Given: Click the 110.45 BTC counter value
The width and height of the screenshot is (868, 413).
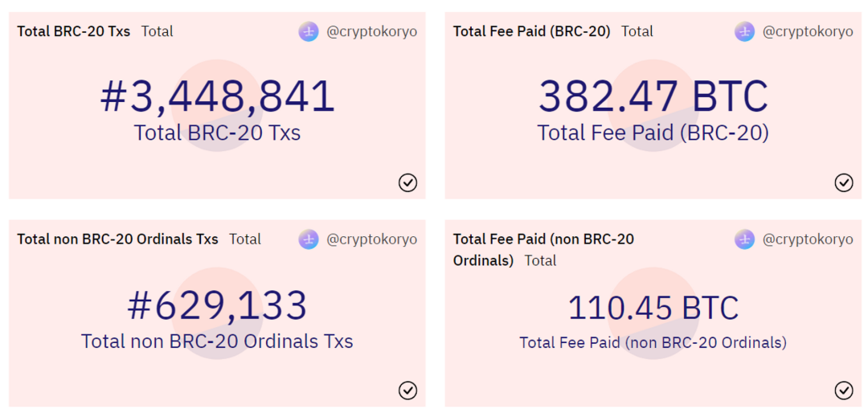Looking at the screenshot, I should [653, 308].
